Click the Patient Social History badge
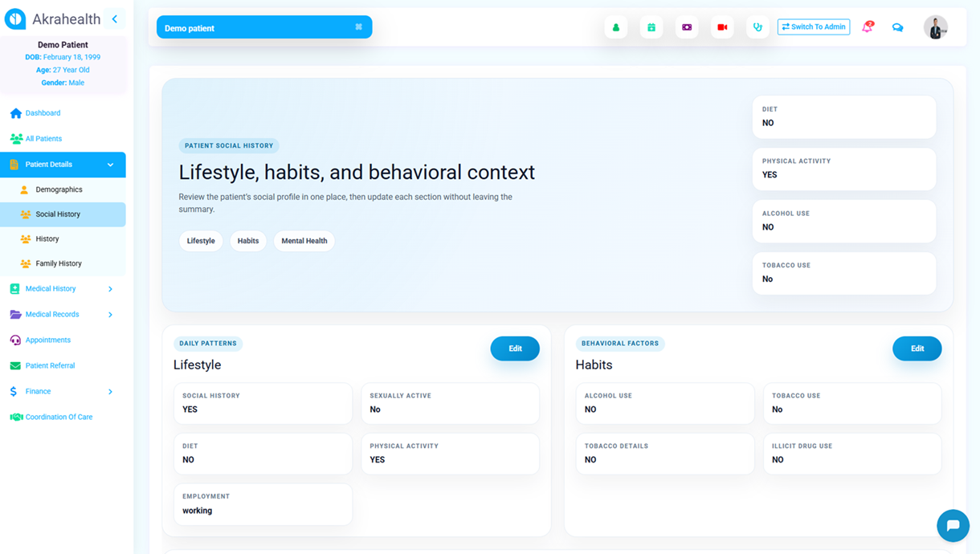This screenshot has width=980, height=554. coord(229,146)
